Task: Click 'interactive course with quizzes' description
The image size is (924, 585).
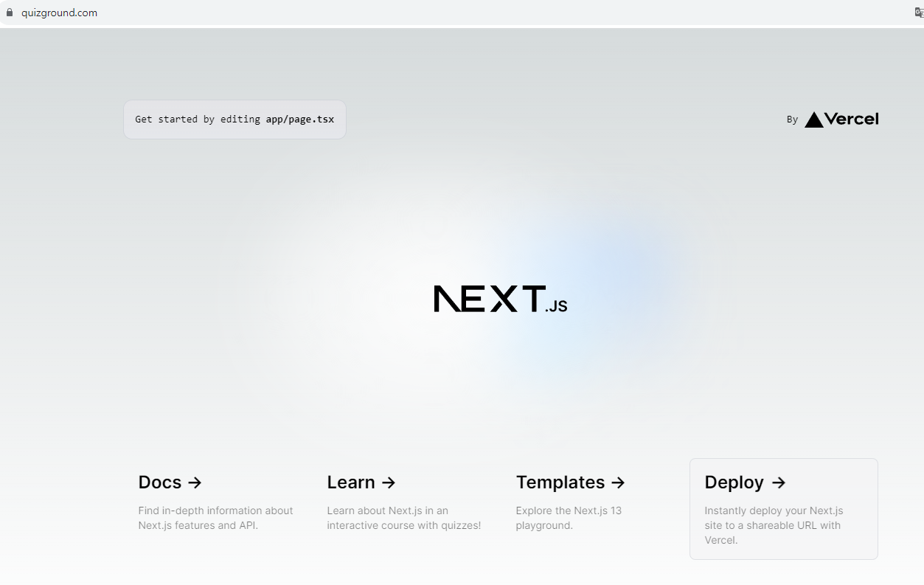Action: [x=404, y=518]
